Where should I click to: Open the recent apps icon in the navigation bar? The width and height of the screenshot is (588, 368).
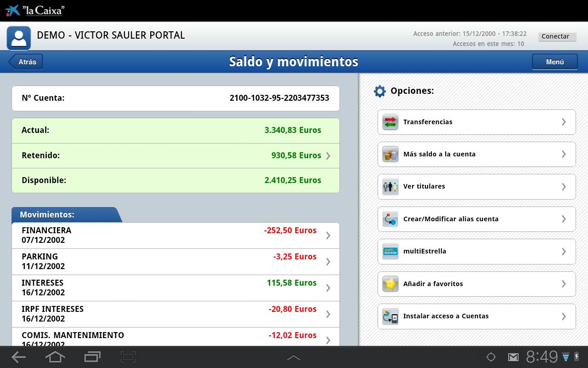coord(92,357)
